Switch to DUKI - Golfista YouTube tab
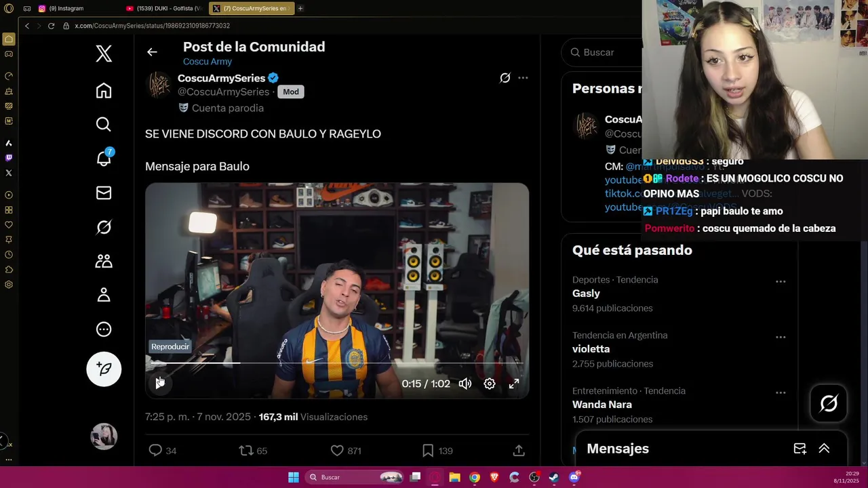Image resolution: width=868 pixels, height=488 pixels. pos(163,8)
